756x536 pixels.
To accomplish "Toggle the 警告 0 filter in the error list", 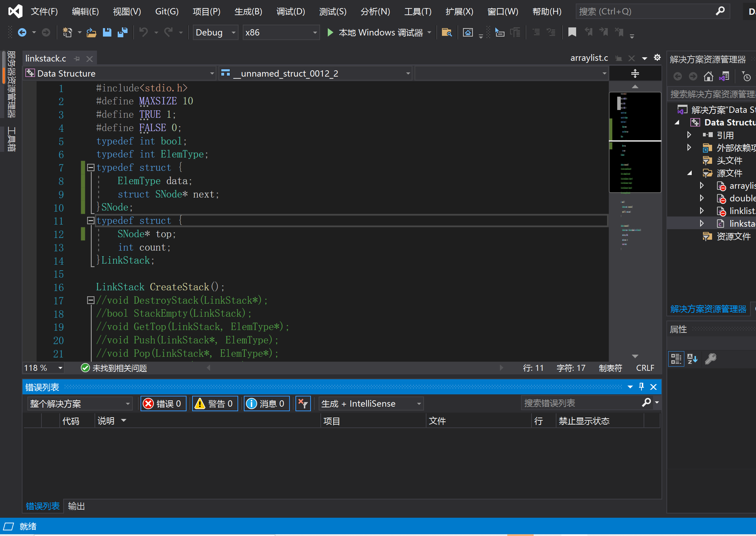I will coord(215,403).
